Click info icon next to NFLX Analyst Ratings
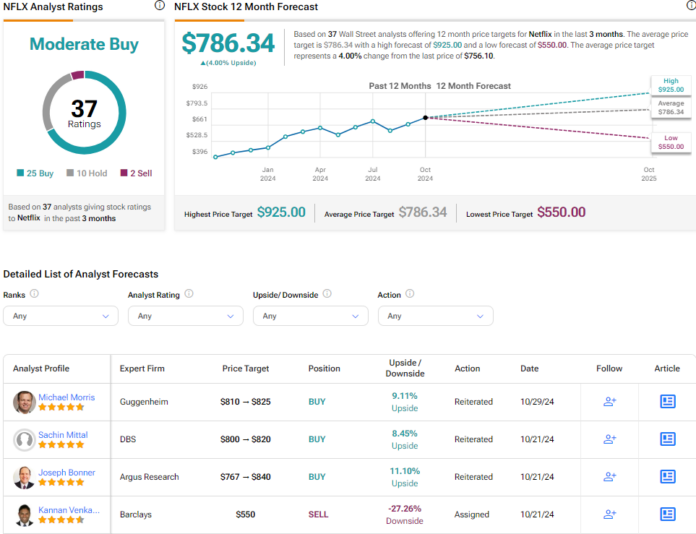Viewport: 696px width, 534px height. pos(160,6)
